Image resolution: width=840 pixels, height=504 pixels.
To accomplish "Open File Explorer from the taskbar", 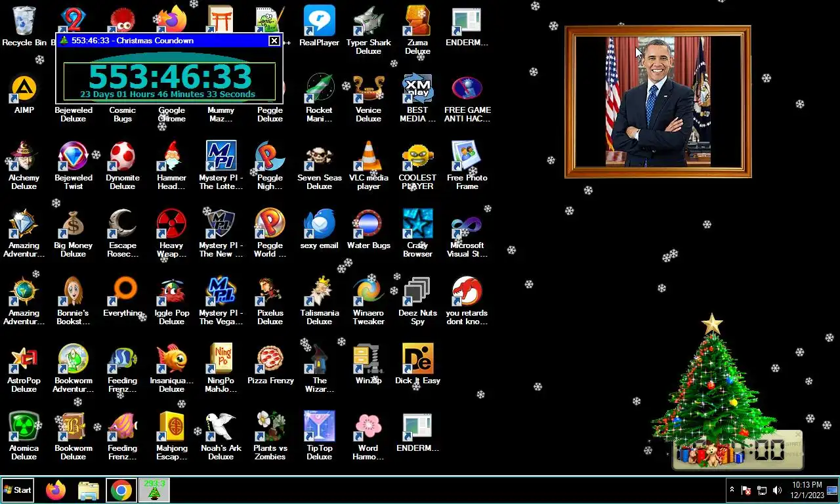I will (89, 490).
